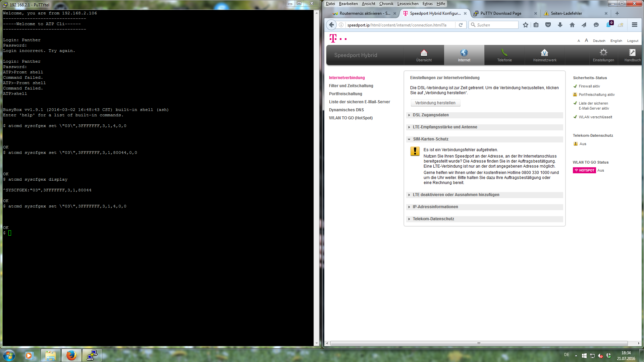Open Filter und Zeitschaltung page
The width and height of the screenshot is (644, 362).
pyautogui.click(x=351, y=86)
